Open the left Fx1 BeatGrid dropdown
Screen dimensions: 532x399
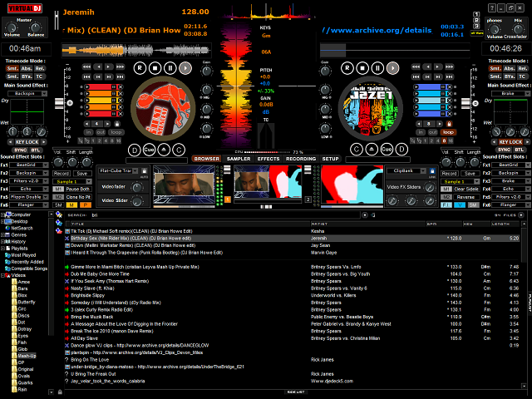28,165
